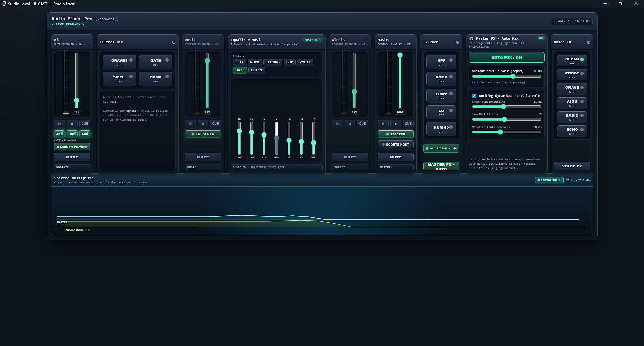Click the speaker icon in the Master channel
This screenshot has height=346, width=644.
point(396,124)
